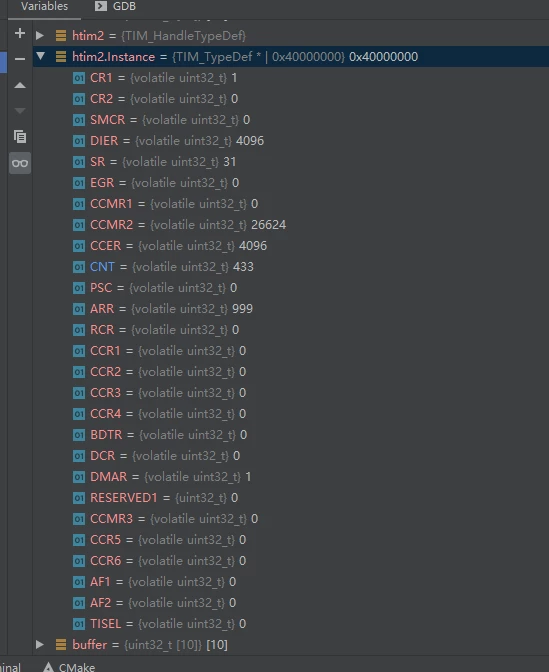
Task: Open the CMake tool window tab
Action: pyautogui.click(x=69, y=667)
